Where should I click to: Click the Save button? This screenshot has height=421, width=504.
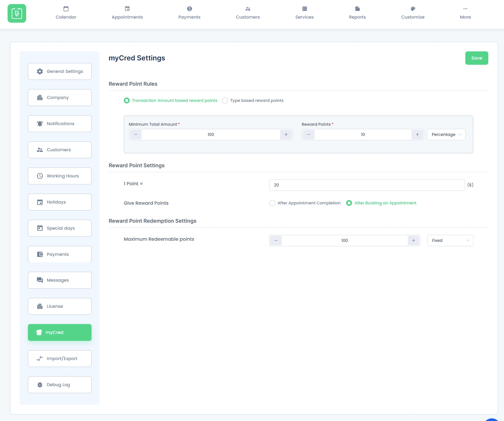476,58
